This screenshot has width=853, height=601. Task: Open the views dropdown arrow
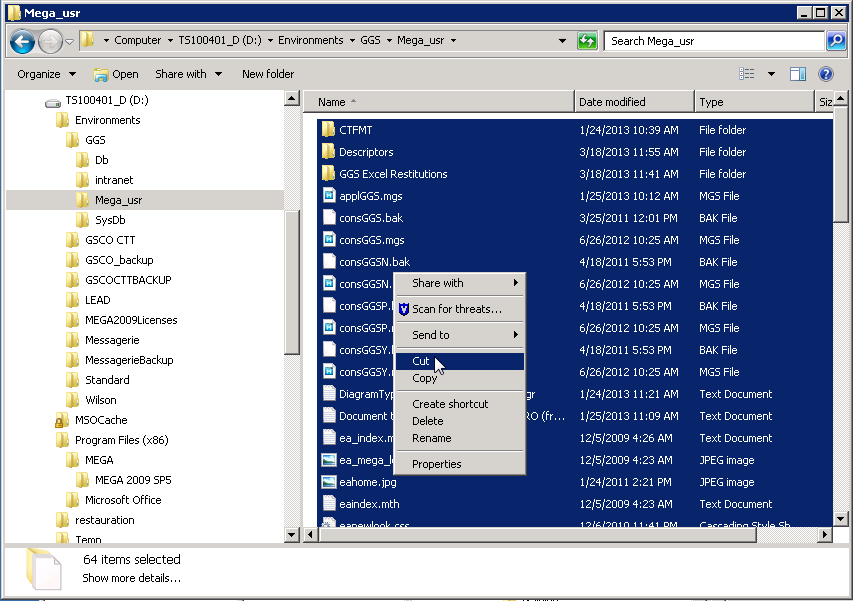pos(771,74)
